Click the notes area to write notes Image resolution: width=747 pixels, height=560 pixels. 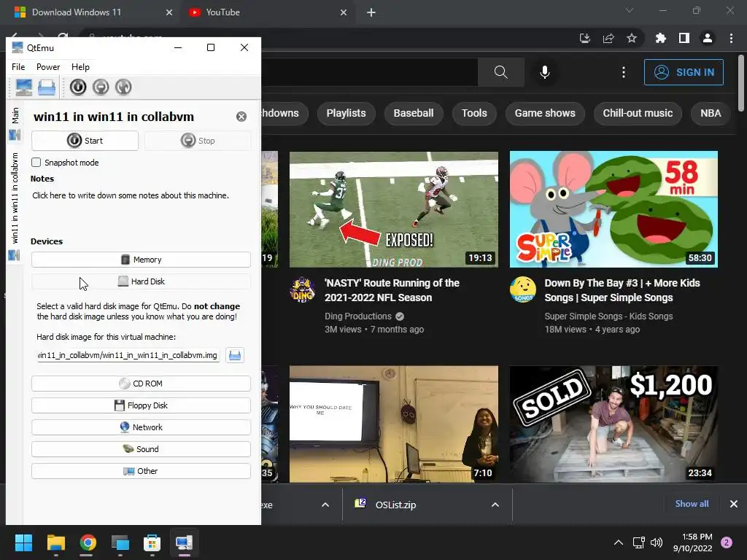coord(141,207)
